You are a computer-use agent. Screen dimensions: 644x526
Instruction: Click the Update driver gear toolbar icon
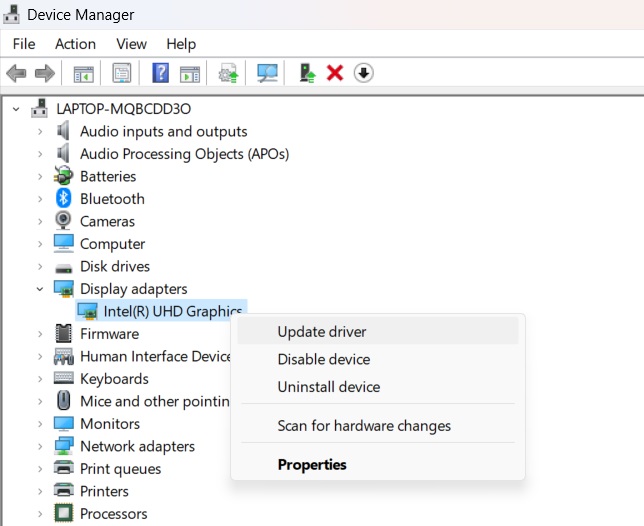(228, 73)
